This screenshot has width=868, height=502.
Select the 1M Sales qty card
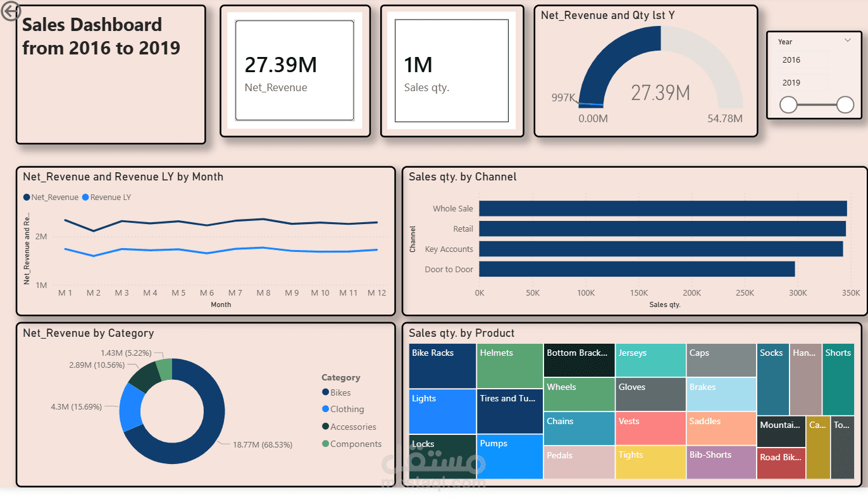(x=451, y=70)
